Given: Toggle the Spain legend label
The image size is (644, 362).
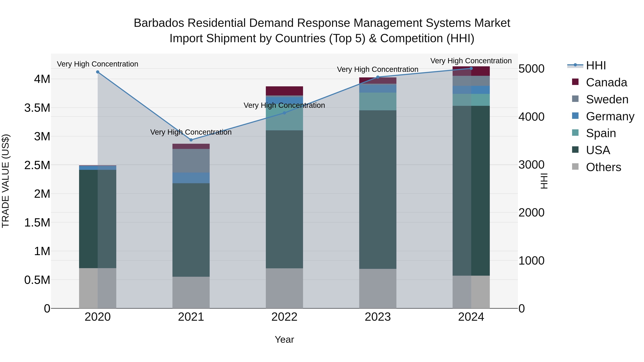Looking at the screenshot, I should click(601, 133).
